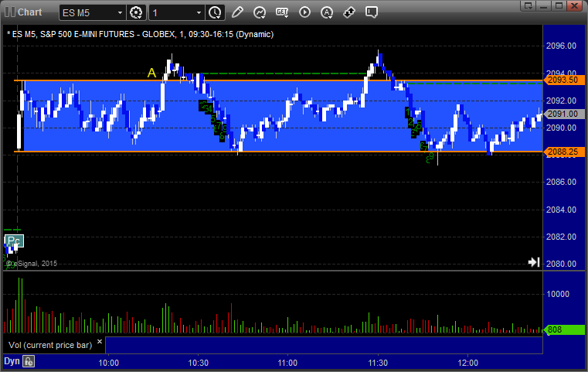The width and height of the screenshot is (588, 372).
Task: Select the Vol (current price bar) tab
Action: pyautogui.click(x=50, y=345)
